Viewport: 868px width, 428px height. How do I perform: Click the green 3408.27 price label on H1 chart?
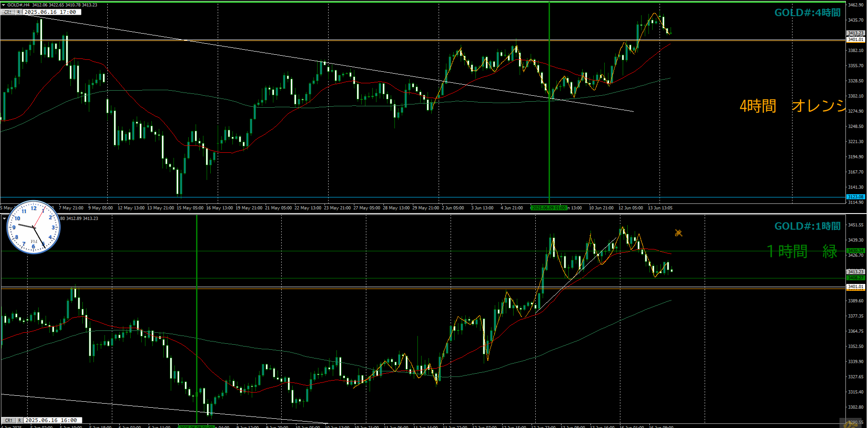856,278
